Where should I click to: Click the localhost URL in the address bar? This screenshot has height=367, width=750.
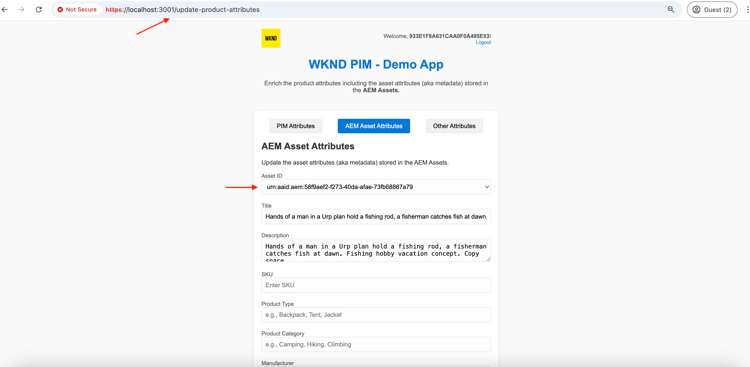tap(183, 10)
